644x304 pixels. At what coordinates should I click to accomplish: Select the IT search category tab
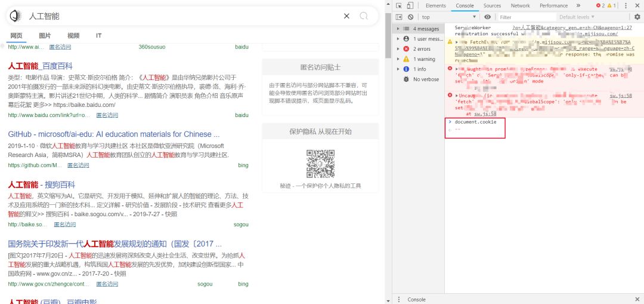(98, 36)
